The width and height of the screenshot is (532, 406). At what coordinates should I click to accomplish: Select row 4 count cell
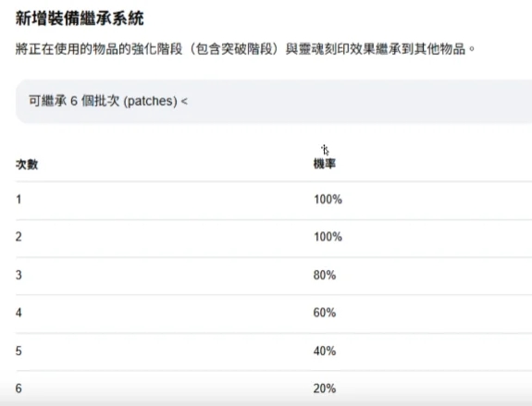[19, 313]
